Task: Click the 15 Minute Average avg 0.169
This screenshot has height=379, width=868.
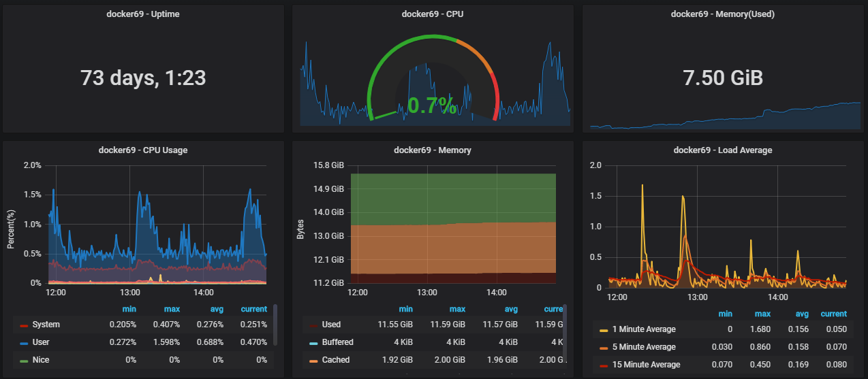Action: [x=798, y=365]
